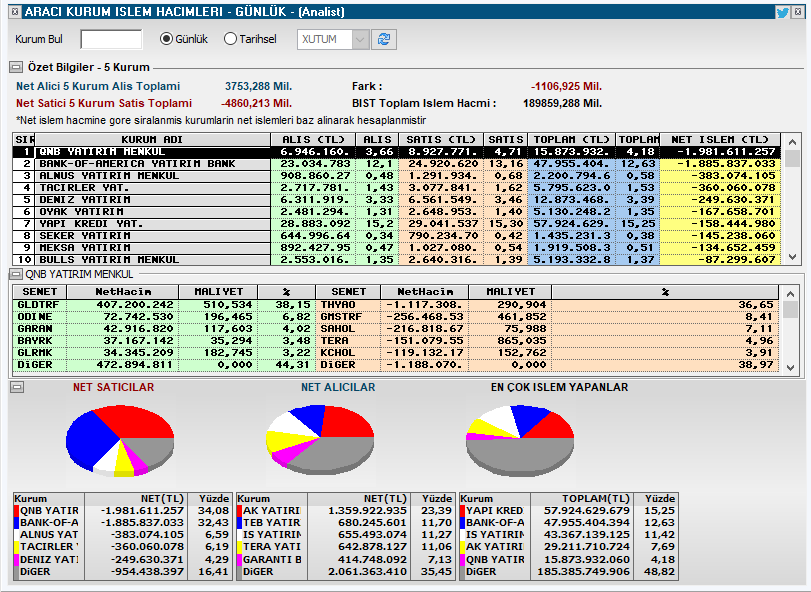
Task: Sort by NET ISLEM (TL) column header
Action: point(720,140)
